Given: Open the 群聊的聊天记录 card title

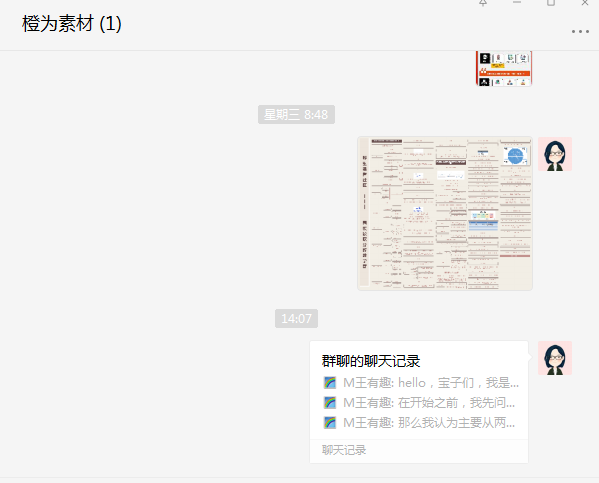Looking at the screenshot, I should point(371,361).
